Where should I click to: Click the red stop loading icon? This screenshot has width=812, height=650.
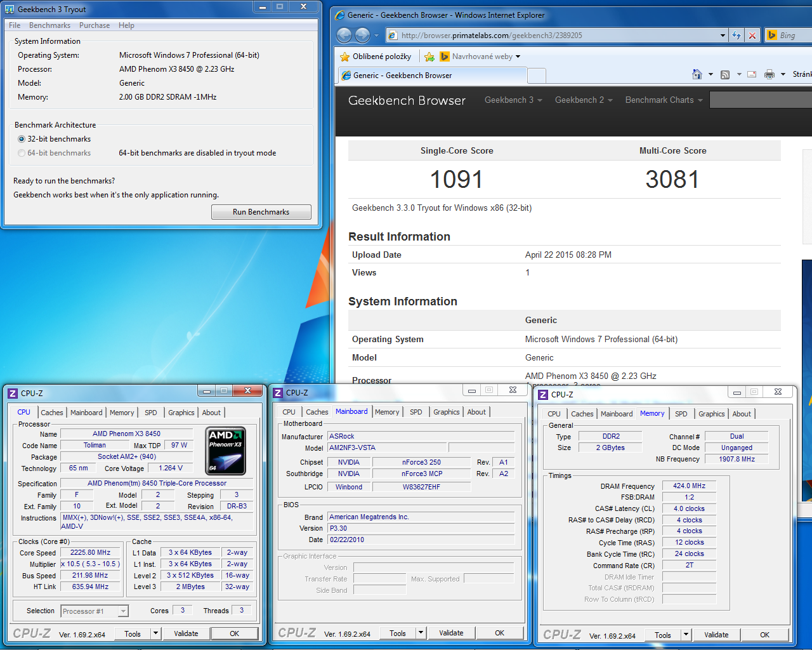(752, 36)
